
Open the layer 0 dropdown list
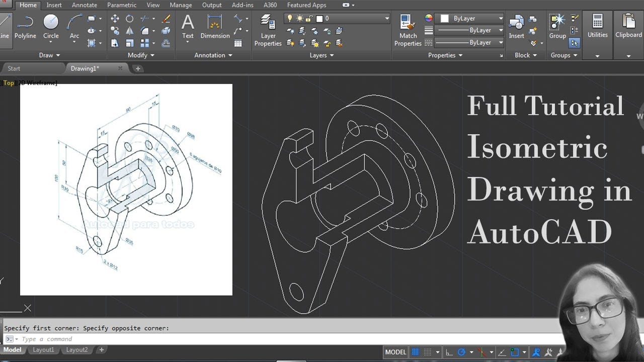[x=386, y=19]
